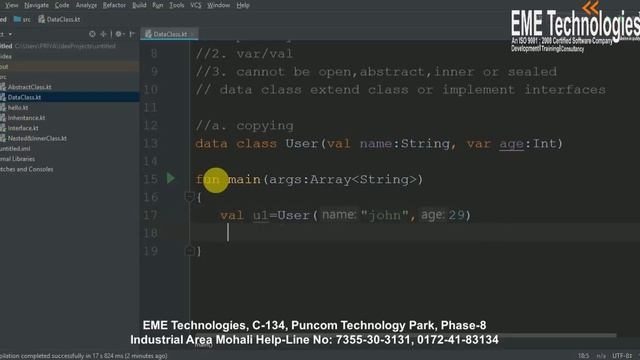Click the comment 'data class extend class or implement interfaces'
Viewport: 640px width, 360px height.
400,90
